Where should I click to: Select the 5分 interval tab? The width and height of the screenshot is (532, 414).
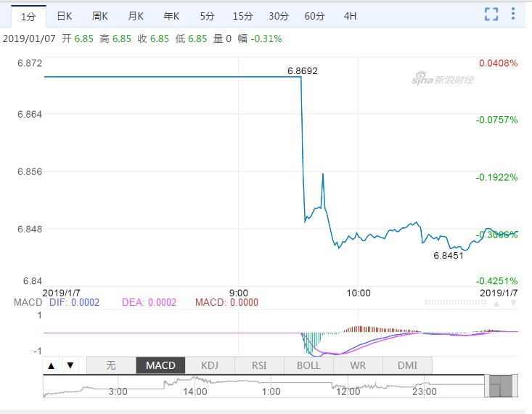(207, 15)
